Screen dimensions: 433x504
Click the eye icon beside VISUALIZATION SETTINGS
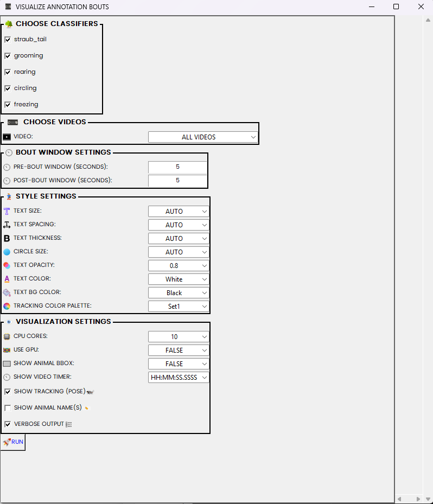click(x=9, y=322)
